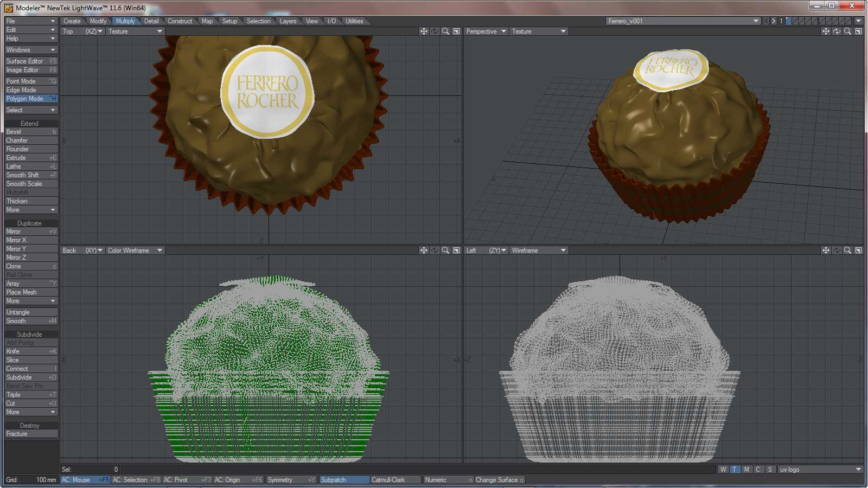The height and width of the screenshot is (488, 868).
Task: Maximize the Perspective viewport with its corner icon
Action: [x=858, y=31]
